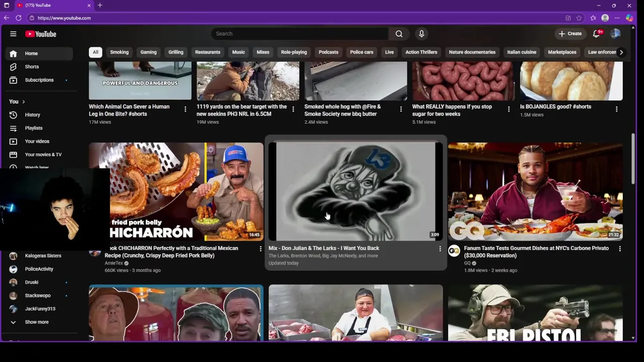This screenshot has height=362, width=644.
Task: Open the Fanum GQ video thumbnail
Action: click(x=535, y=192)
